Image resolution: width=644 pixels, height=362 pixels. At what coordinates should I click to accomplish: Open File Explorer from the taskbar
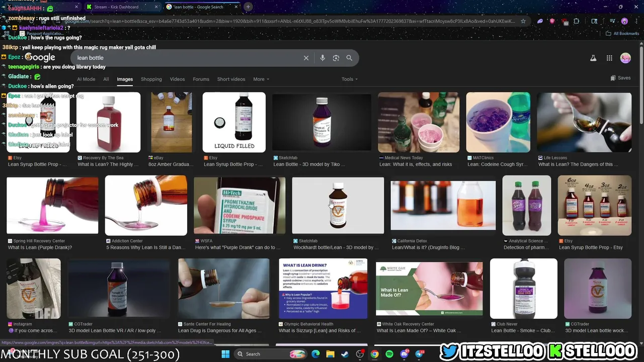pyautogui.click(x=331, y=354)
